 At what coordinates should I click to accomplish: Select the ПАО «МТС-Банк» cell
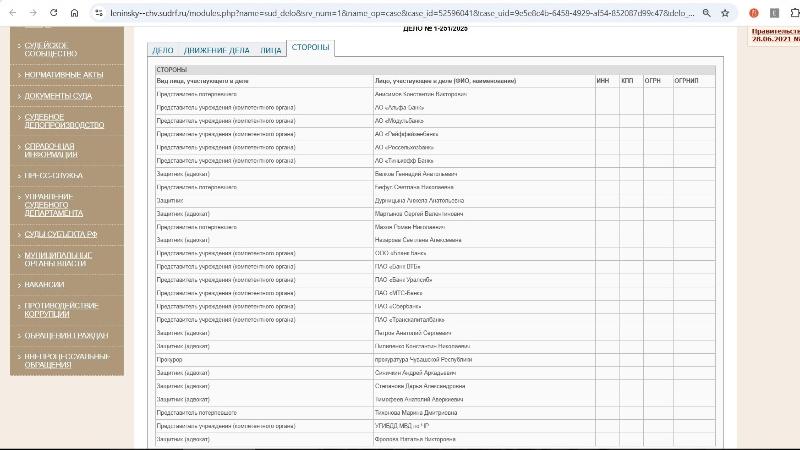(484, 293)
